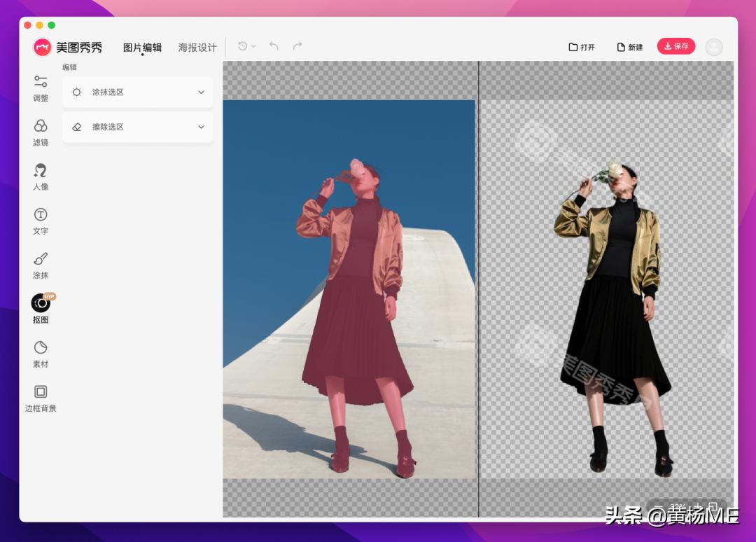The width and height of the screenshot is (756, 542).
Task: Save the image with 保存 button
Action: [x=675, y=46]
